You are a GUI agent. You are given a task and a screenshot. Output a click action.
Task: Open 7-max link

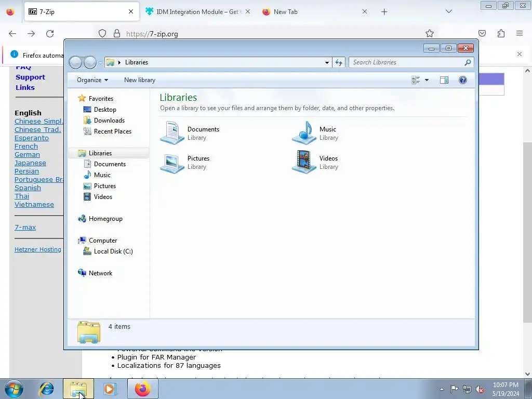[25, 228]
